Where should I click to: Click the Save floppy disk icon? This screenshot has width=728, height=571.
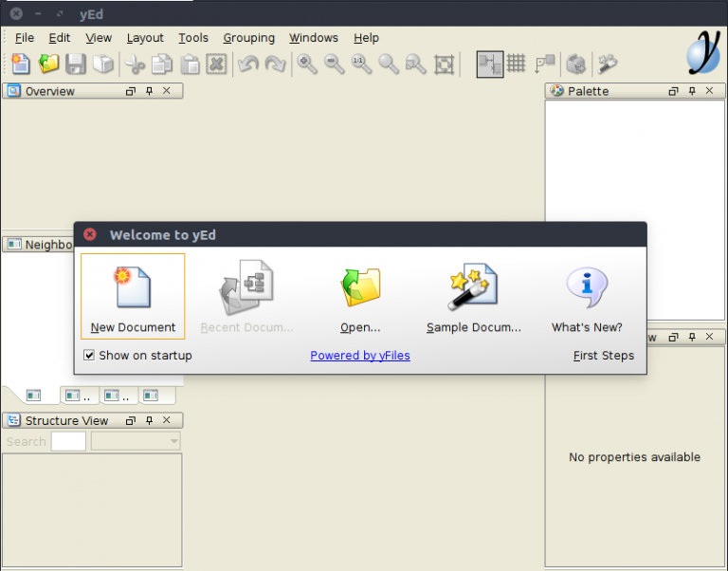point(76,64)
